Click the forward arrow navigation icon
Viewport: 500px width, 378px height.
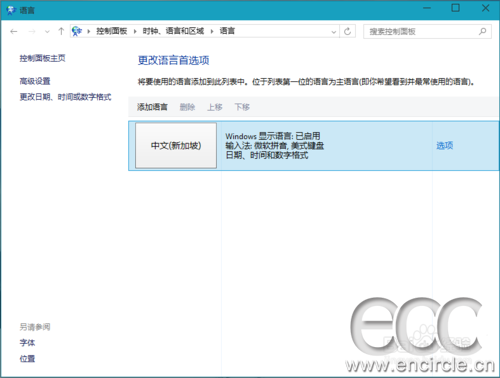32,31
